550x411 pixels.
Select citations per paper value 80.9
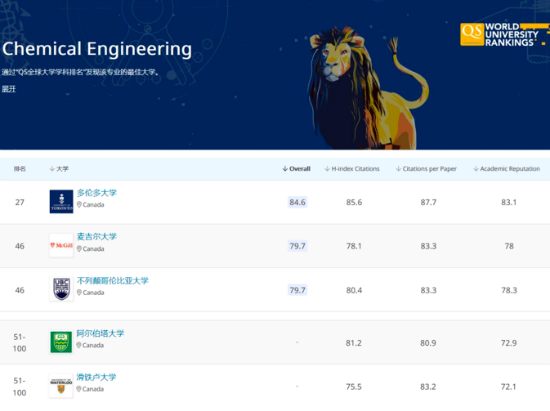point(428,343)
